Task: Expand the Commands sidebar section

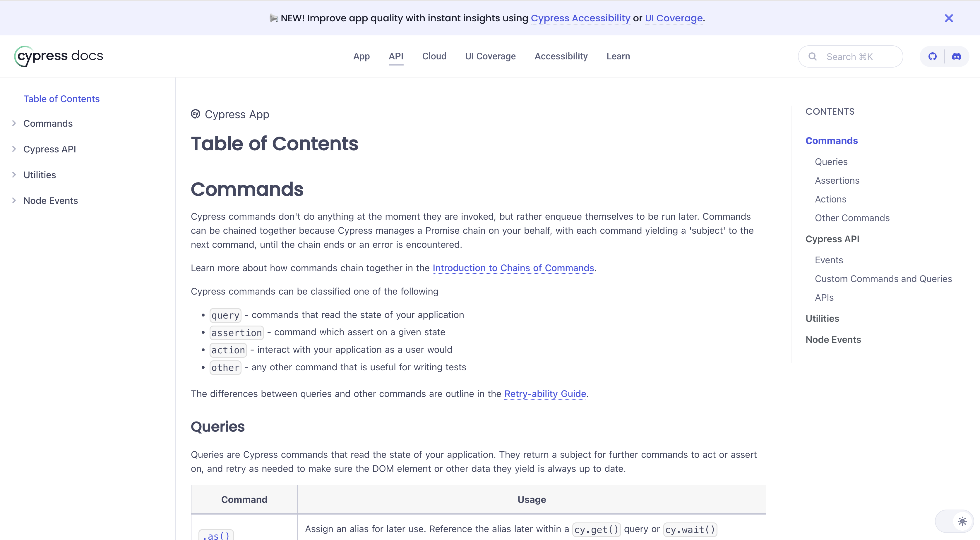Action: click(x=14, y=123)
